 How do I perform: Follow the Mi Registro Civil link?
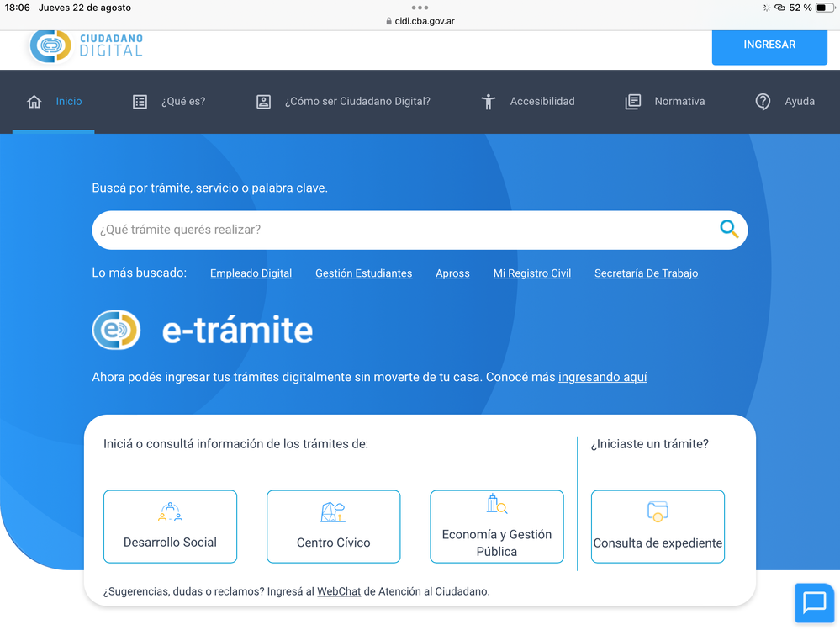[531, 273]
